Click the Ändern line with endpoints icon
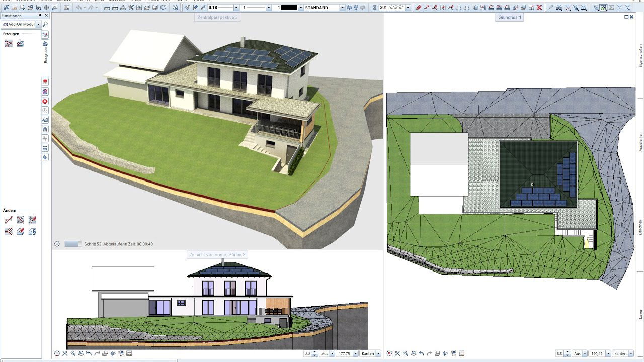The image size is (644, 362). click(x=9, y=220)
